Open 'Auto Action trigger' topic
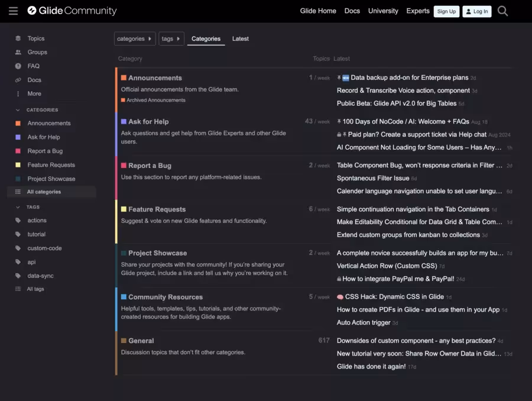The height and width of the screenshot is (401, 532). [364, 322]
